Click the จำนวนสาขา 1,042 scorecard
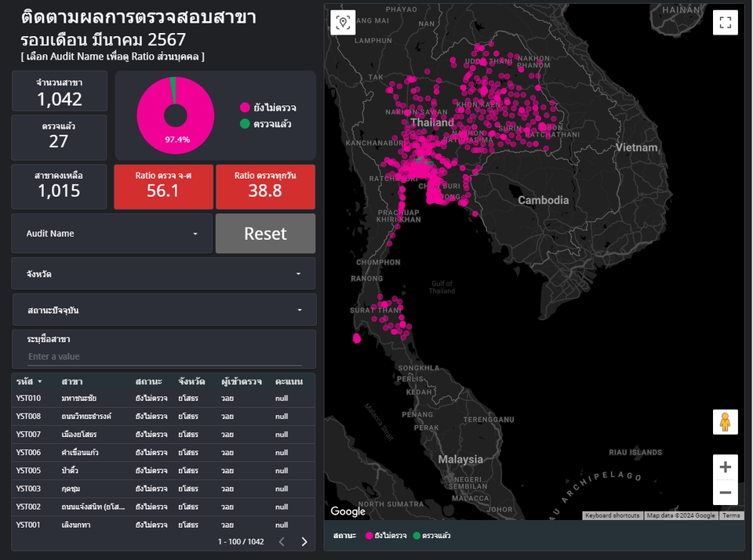 (x=60, y=91)
